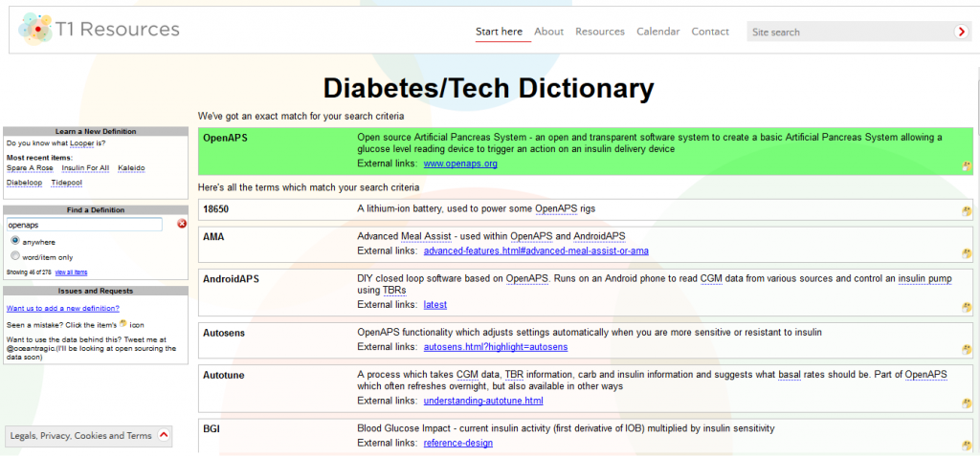Click the report icon on OpenAPS row
Screen dimensions: 980x457
pyautogui.click(x=967, y=166)
